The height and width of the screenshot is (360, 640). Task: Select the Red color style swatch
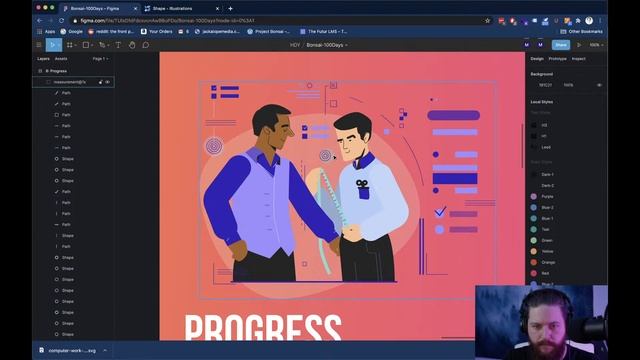click(x=533, y=273)
